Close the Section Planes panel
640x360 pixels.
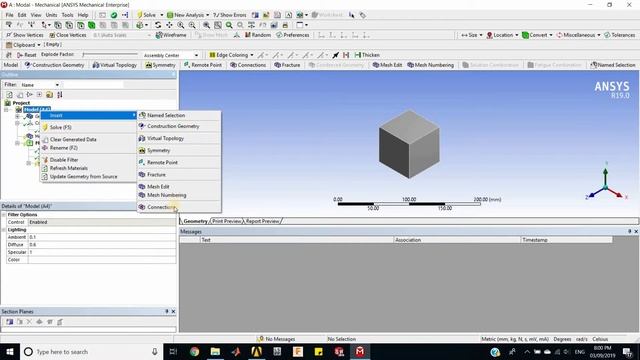click(173, 311)
